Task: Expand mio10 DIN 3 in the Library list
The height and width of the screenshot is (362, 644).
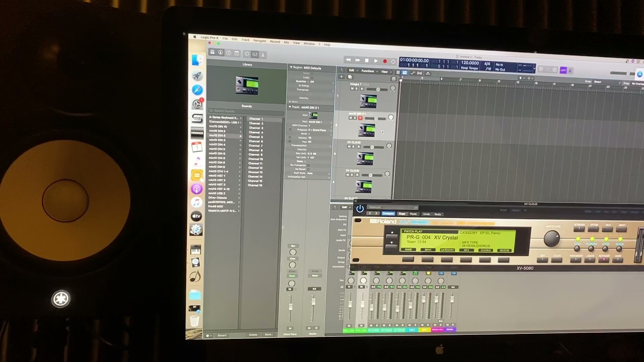Action: tap(240, 135)
